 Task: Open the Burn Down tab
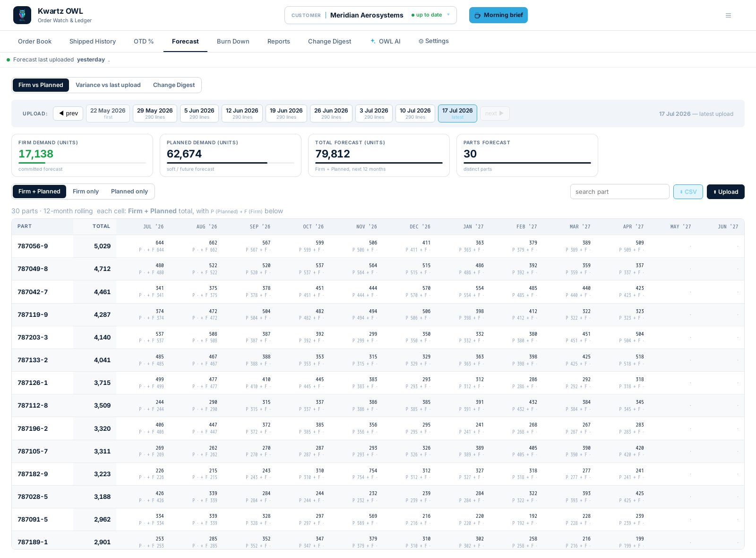pyautogui.click(x=233, y=41)
